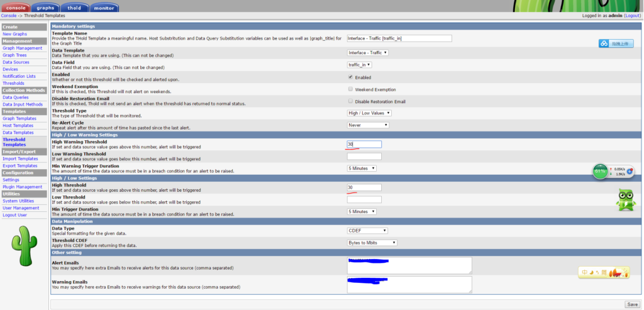Check Disable Restoration Email option

(x=350, y=101)
